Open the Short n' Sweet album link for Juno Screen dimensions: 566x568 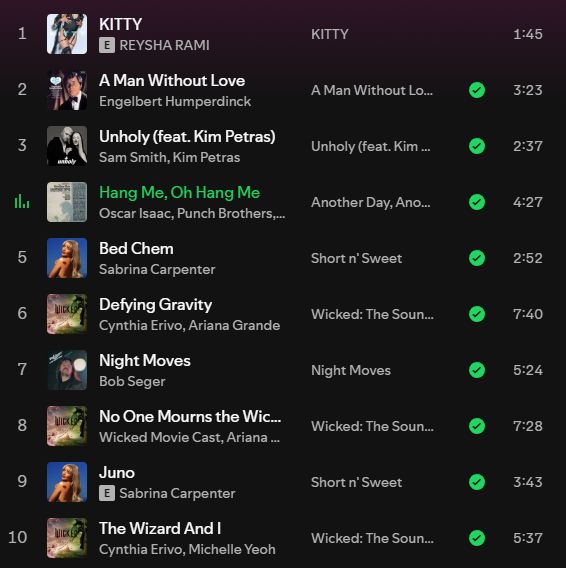[x=357, y=482]
